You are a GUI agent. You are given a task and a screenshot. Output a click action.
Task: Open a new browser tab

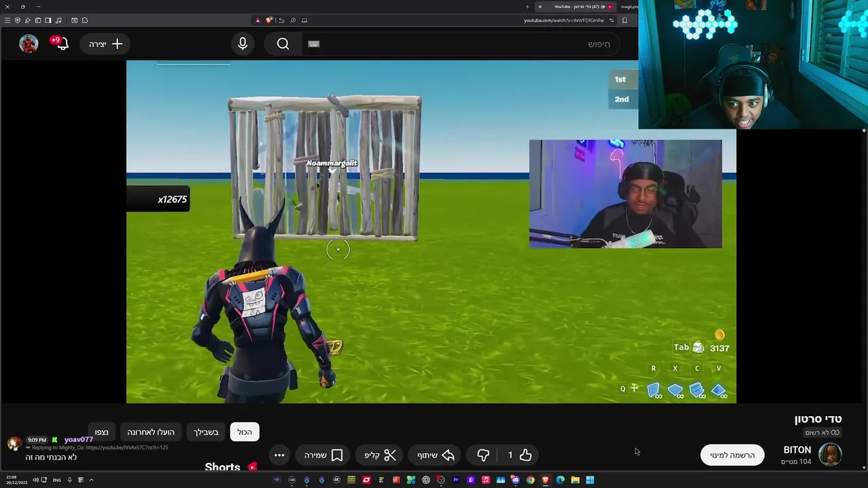point(528,7)
